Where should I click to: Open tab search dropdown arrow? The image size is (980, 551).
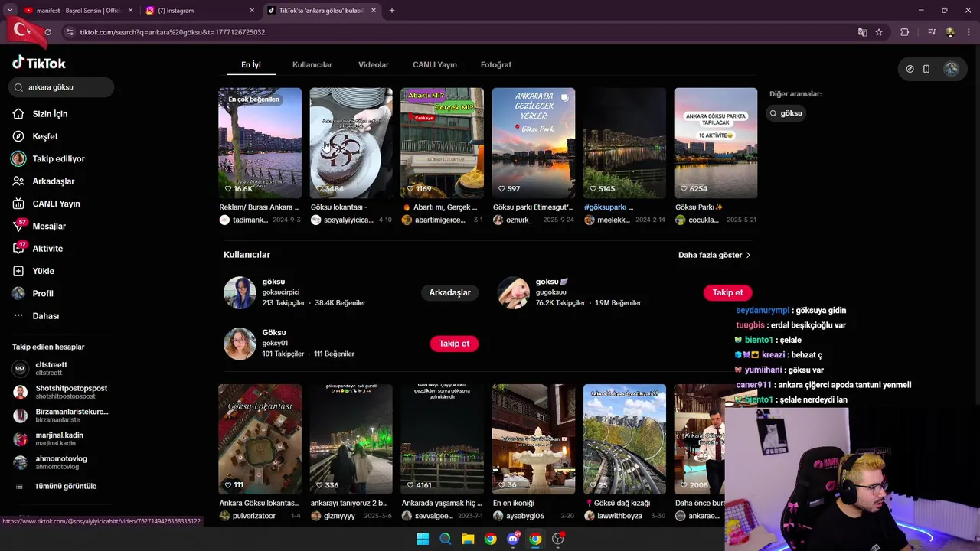[x=10, y=11]
